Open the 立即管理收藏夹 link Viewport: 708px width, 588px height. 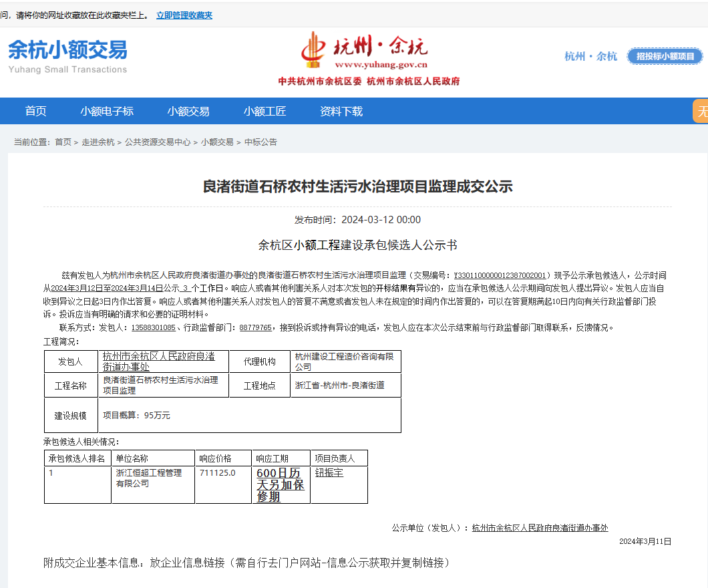click(x=184, y=15)
